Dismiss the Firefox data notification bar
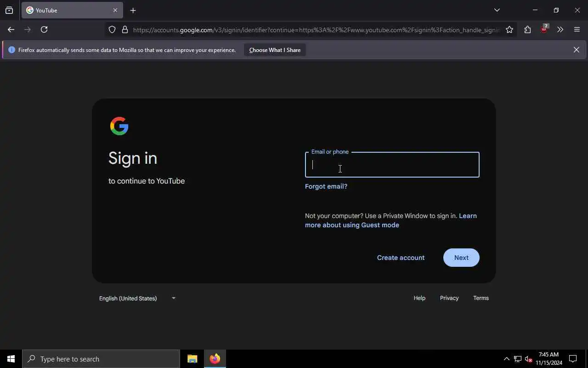 [577, 50]
